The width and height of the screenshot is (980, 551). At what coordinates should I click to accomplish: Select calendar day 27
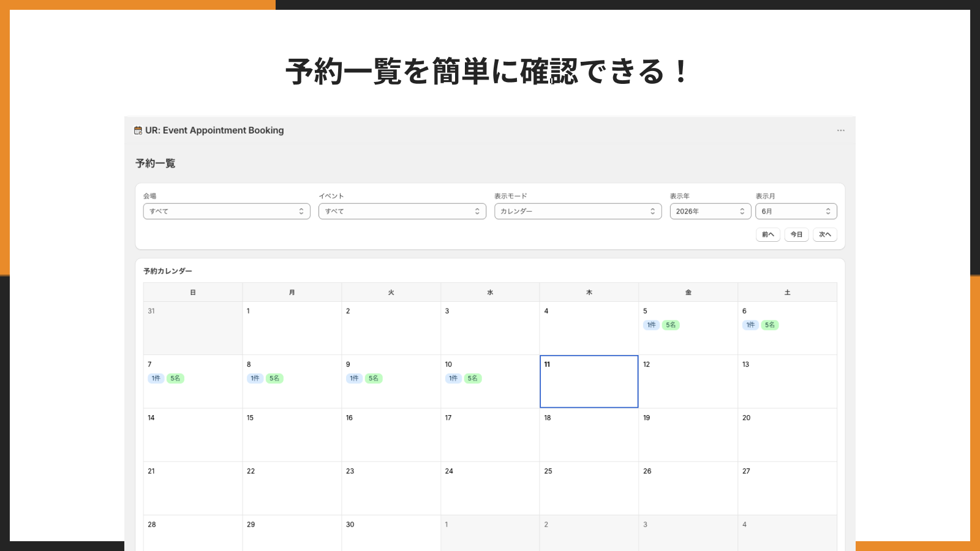coord(788,488)
